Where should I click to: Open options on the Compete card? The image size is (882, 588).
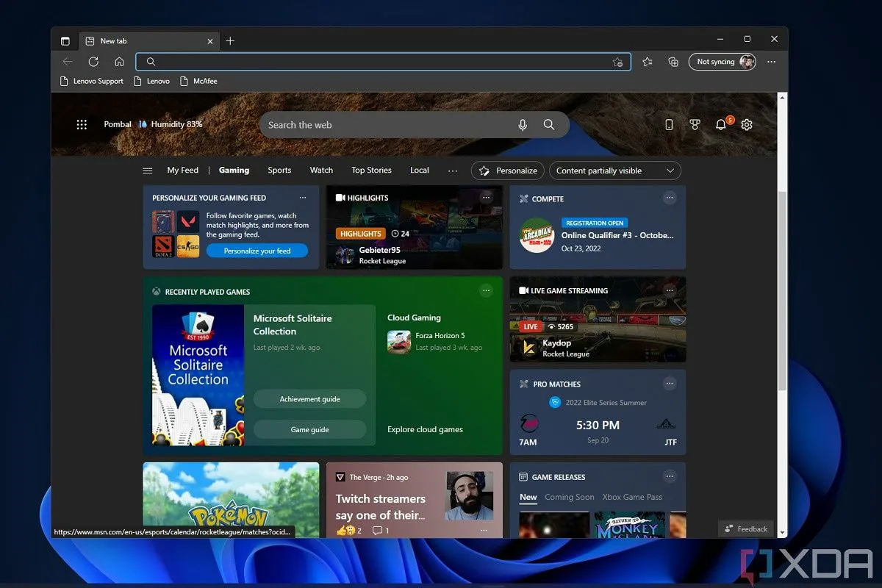tap(669, 198)
